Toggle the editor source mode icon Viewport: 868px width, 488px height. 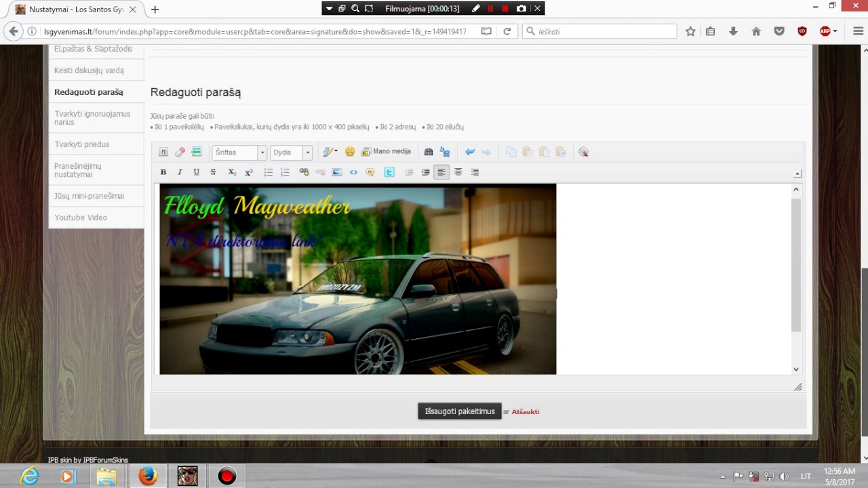pyautogui.click(x=163, y=152)
